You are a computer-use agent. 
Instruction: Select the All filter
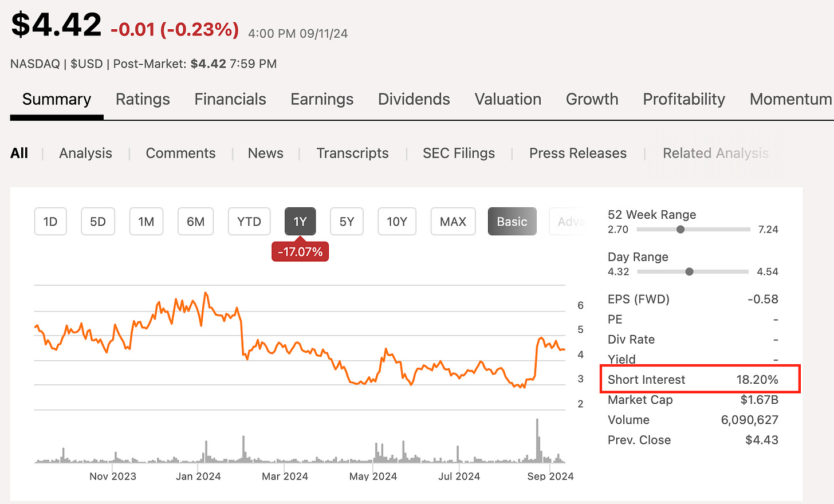point(19,153)
